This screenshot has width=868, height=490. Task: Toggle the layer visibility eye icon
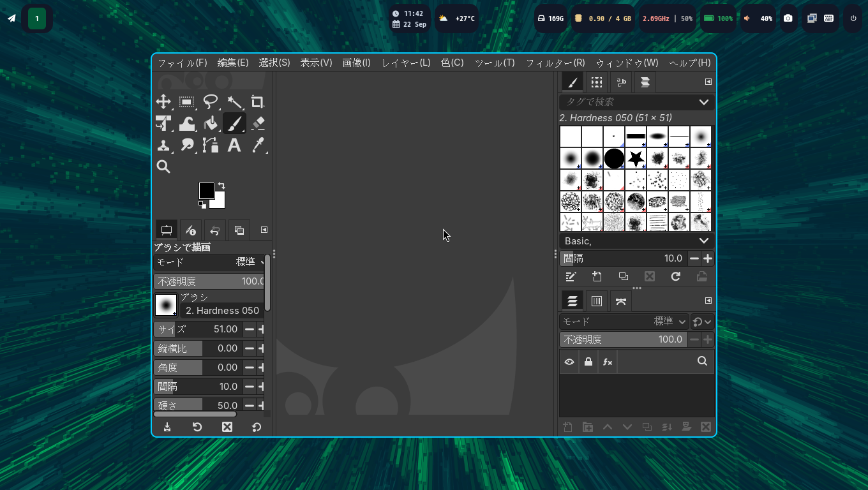569,362
